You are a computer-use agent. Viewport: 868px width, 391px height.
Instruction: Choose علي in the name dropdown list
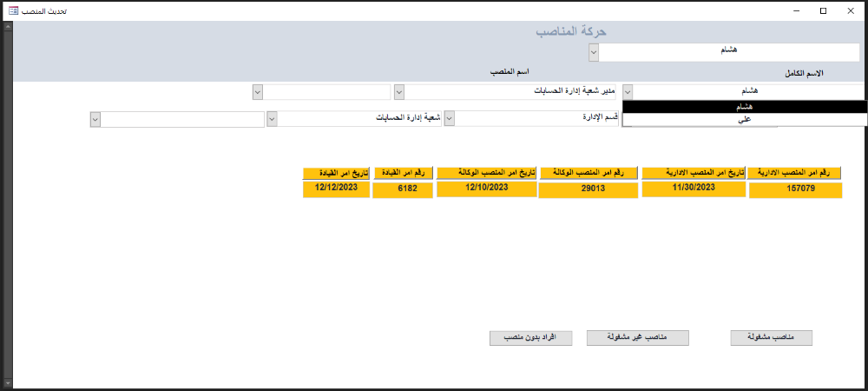[x=745, y=120]
